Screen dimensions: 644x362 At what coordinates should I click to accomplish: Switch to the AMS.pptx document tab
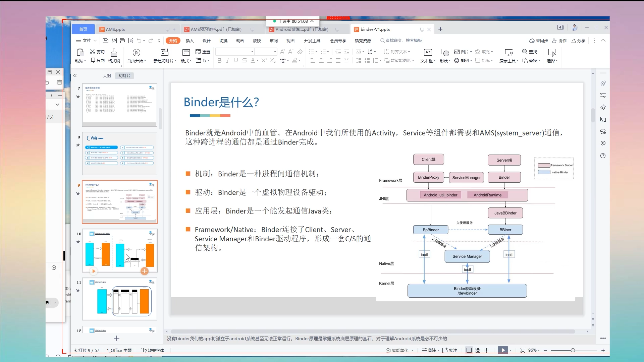click(115, 29)
